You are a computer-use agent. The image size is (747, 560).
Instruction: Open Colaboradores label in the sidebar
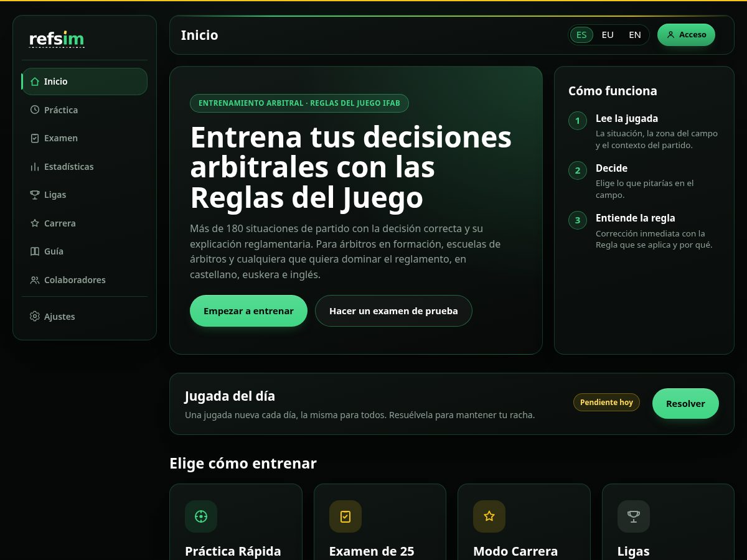coord(75,280)
